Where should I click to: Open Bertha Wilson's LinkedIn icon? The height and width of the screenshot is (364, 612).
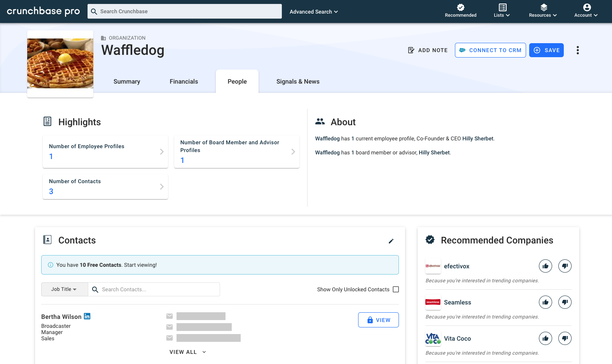(87, 316)
